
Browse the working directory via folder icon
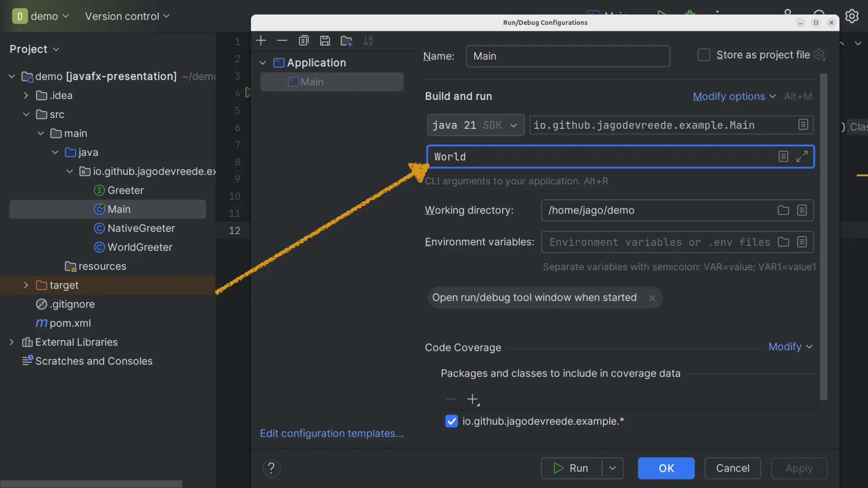783,210
